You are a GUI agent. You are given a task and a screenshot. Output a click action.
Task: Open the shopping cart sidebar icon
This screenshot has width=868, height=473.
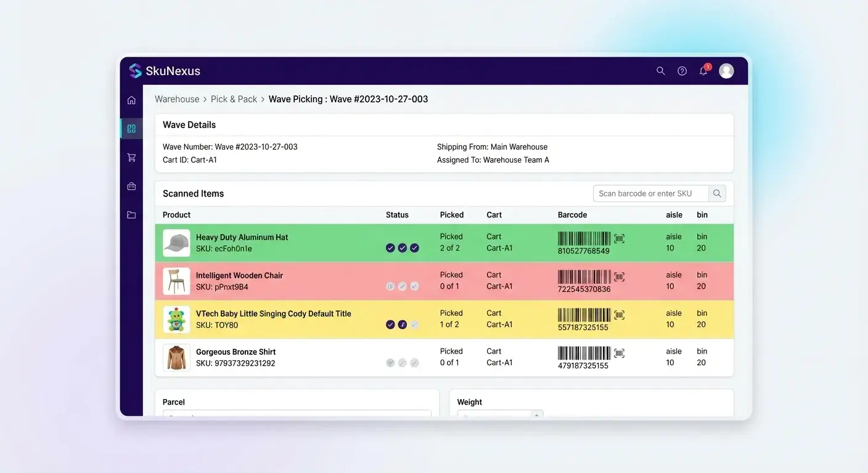tap(131, 158)
